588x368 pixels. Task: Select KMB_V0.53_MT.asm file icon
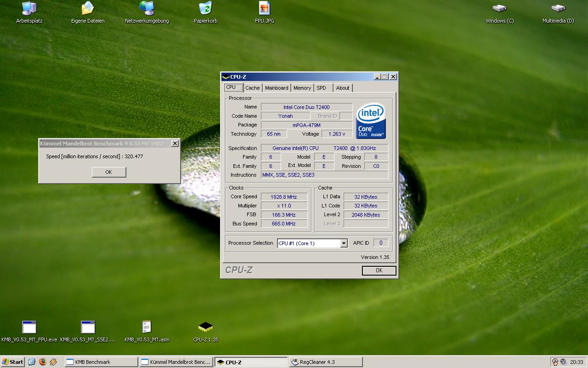(147, 331)
